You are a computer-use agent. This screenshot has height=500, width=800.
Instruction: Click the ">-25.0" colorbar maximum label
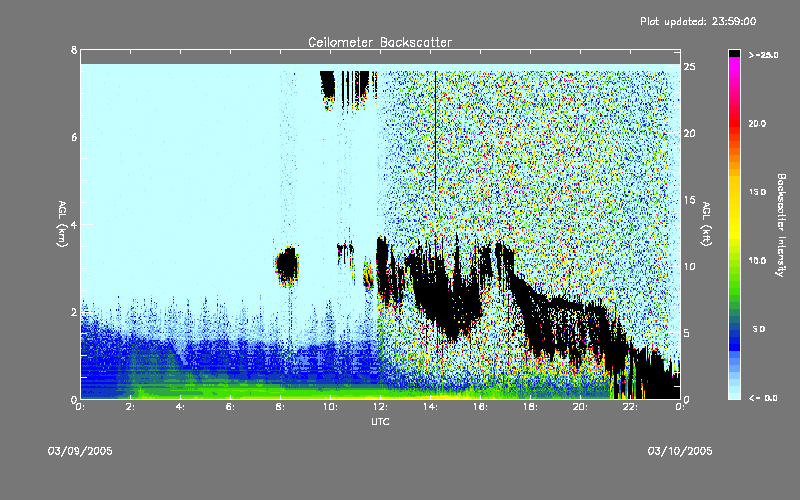pos(763,55)
